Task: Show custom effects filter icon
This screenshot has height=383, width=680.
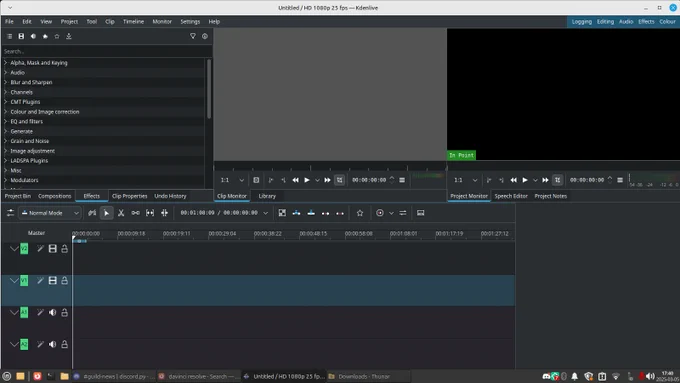Action: [45, 36]
